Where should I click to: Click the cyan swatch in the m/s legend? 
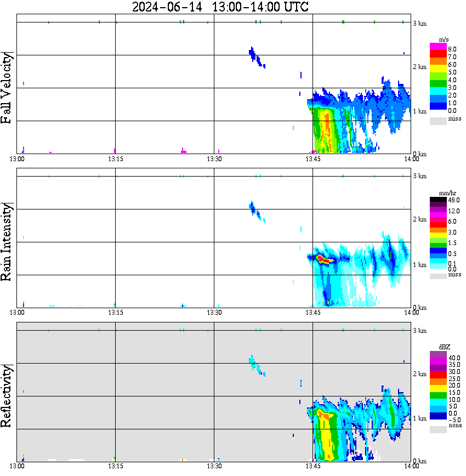pyautogui.click(x=438, y=91)
